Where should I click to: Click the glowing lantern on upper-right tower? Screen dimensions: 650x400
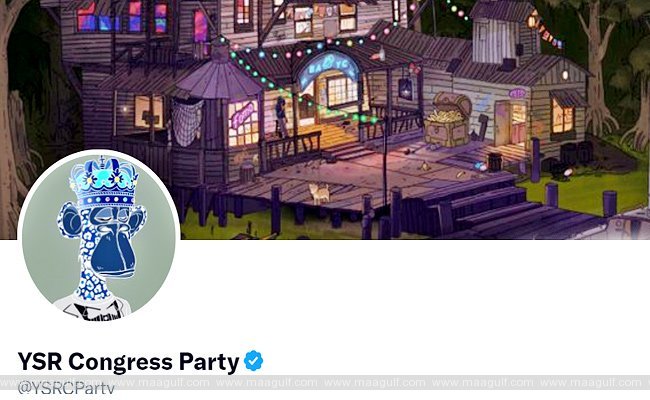[x=532, y=22]
